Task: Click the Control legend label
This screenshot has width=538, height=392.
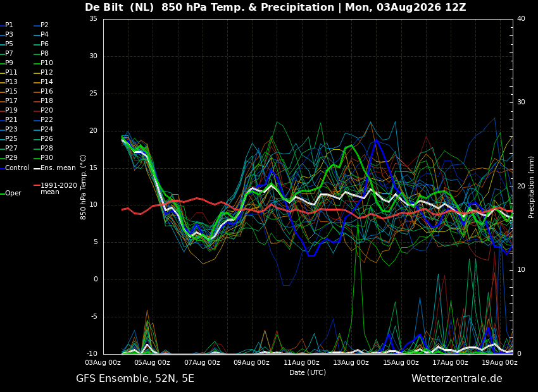Action: (x=17, y=168)
